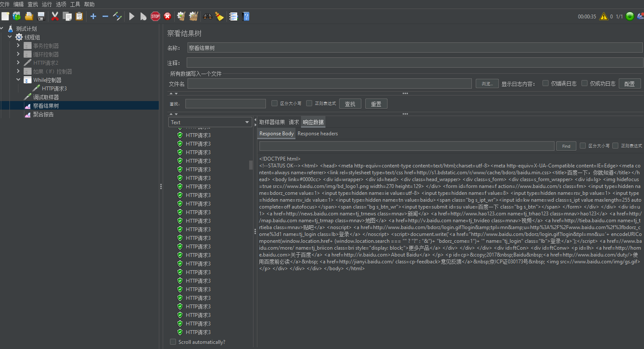Stop the test with red STOP icon
This screenshot has height=349, width=644.
(x=155, y=16)
